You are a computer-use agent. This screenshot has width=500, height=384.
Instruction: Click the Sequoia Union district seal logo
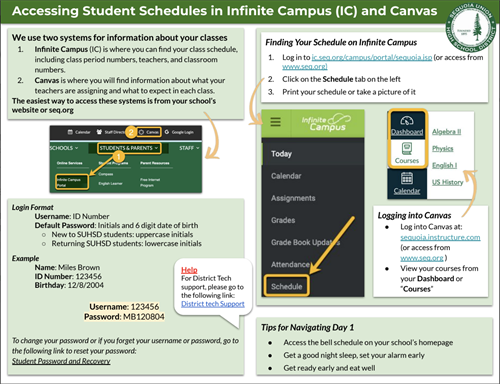point(471,28)
